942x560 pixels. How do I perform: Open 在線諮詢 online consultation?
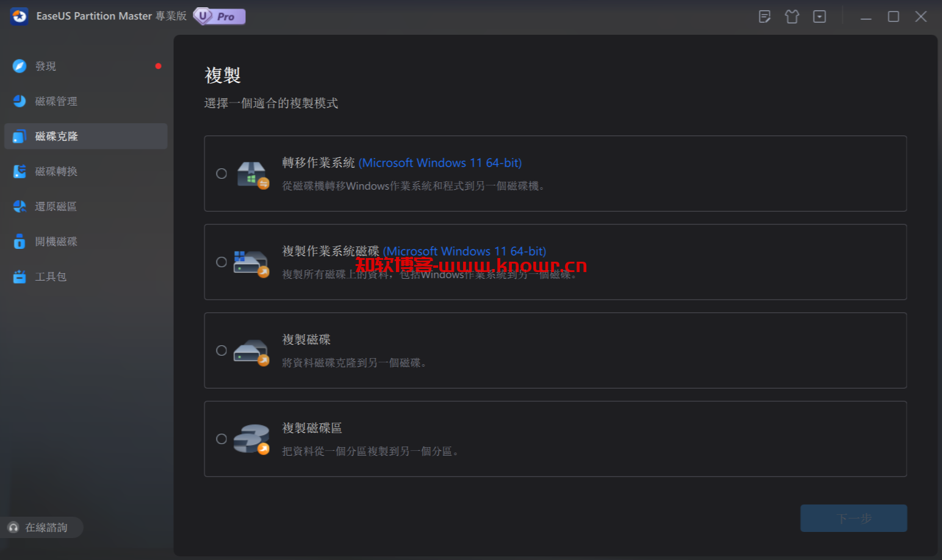[41, 528]
